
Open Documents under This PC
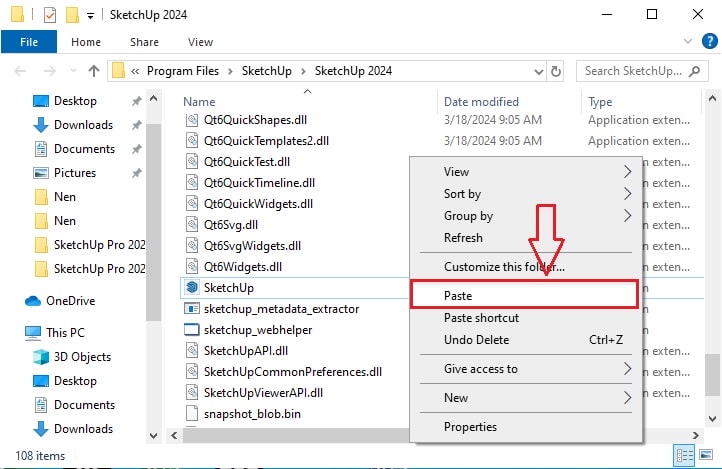click(84, 405)
